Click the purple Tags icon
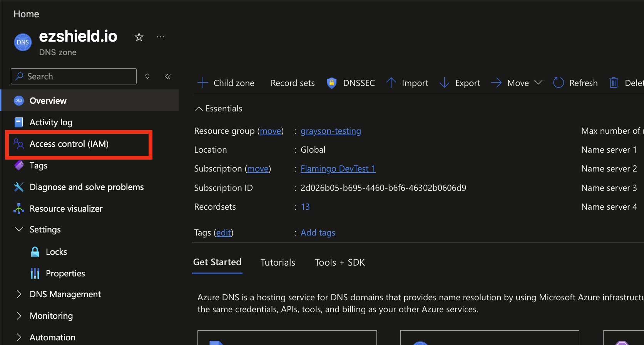 coord(19,165)
